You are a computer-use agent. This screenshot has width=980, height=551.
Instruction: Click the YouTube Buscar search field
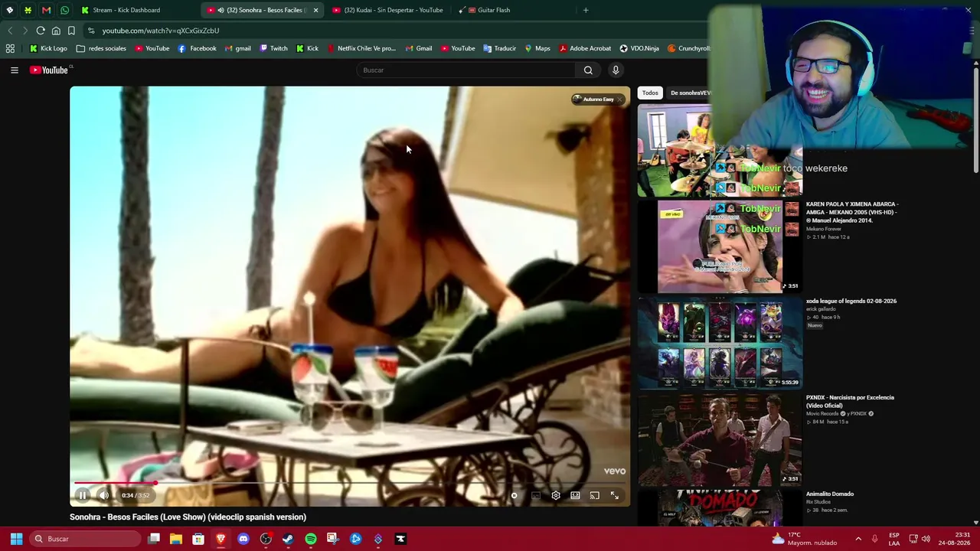coord(465,70)
